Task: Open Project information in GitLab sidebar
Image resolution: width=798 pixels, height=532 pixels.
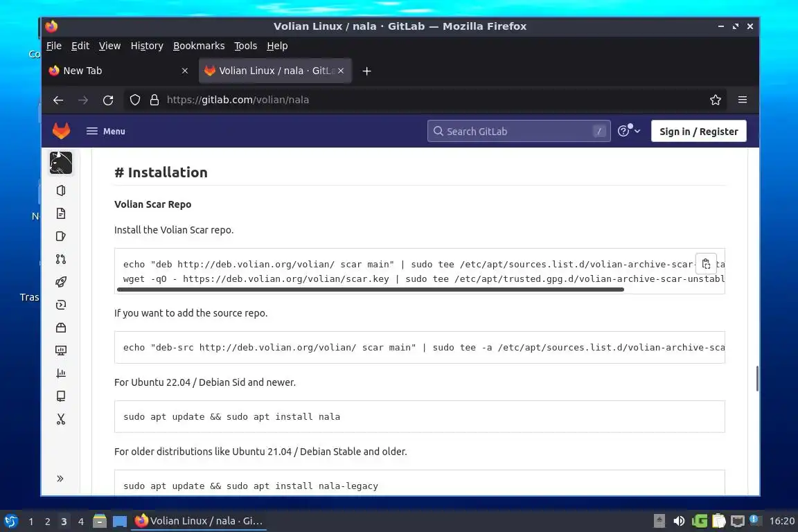Action: (60, 190)
